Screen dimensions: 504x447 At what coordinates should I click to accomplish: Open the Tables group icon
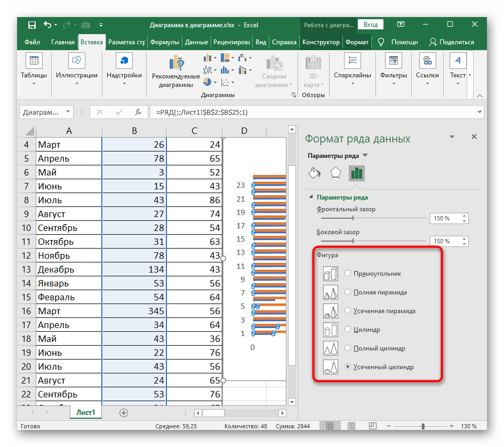coord(34,61)
